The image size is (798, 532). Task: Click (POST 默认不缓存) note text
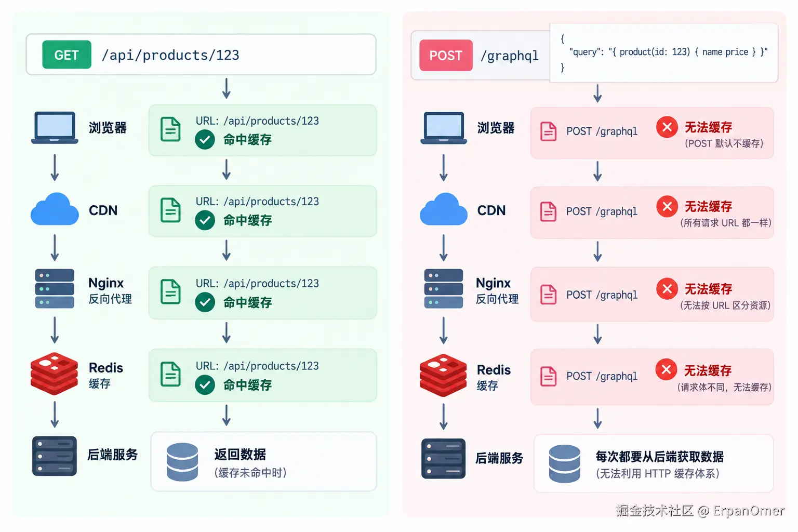pyautogui.click(x=724, y=143)
